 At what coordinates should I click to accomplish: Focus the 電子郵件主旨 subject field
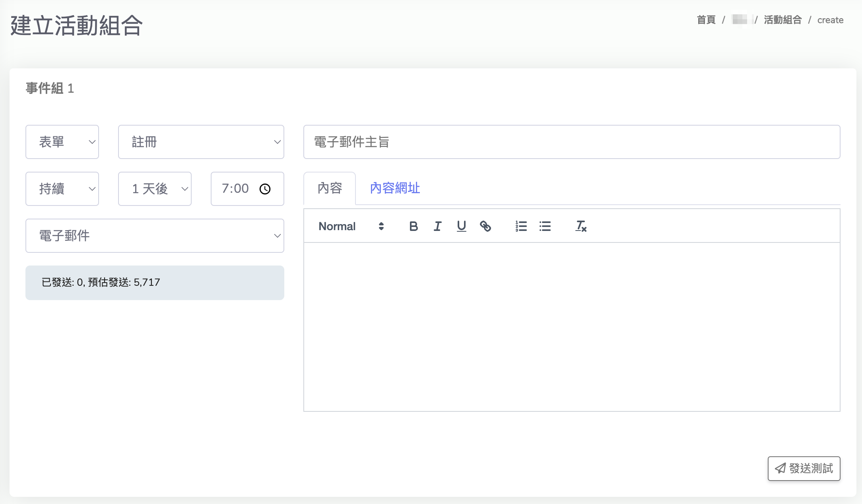571,142
